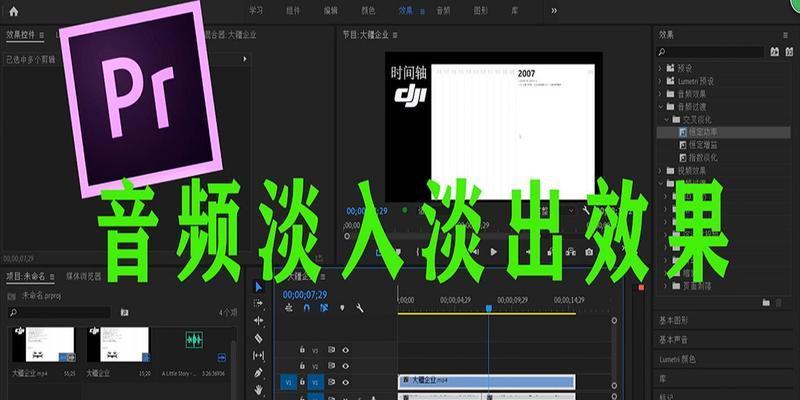Expand the 预设 presets folder

point(659,68)
